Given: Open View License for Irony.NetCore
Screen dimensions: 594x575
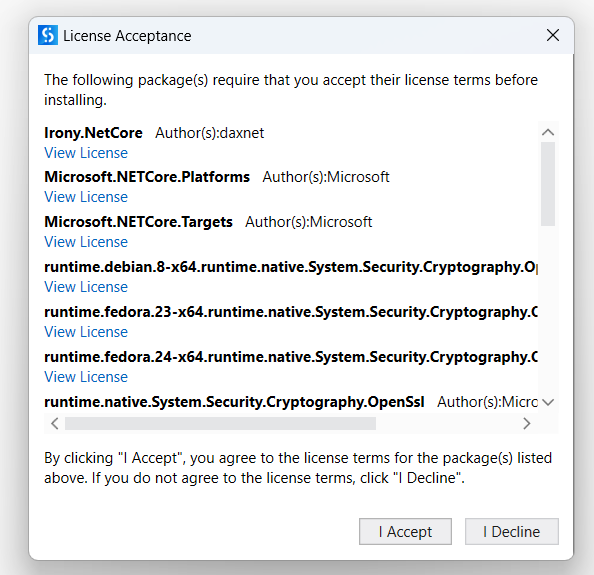Looking at the screenshot, I should pyautogui.click(x=86, y=153).
